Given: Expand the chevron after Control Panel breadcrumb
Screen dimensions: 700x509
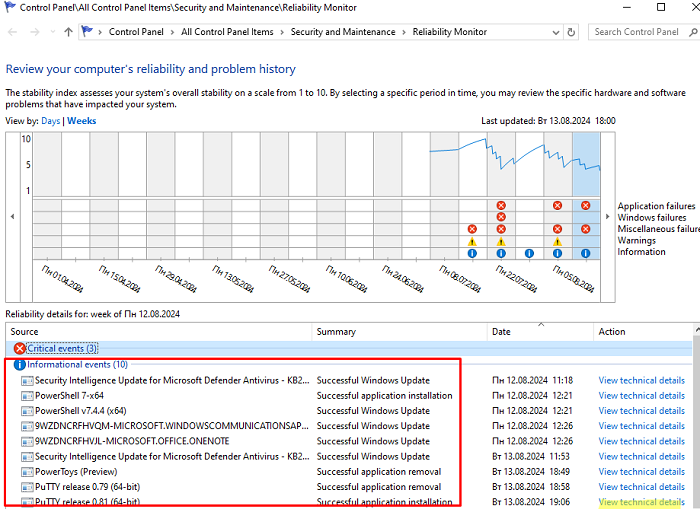Looking at the screenshot, I should click(x=172, y=32).
